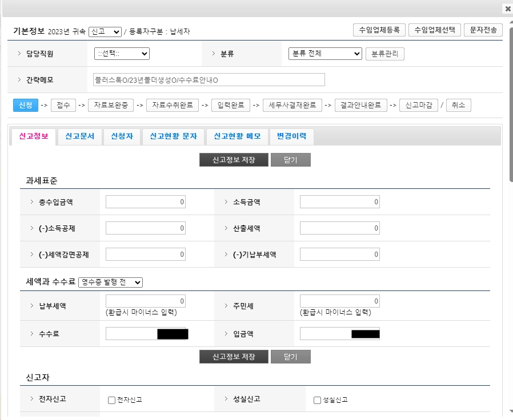
Task: Enable the 전자신고 checkbox
Action: click(111, 400)
